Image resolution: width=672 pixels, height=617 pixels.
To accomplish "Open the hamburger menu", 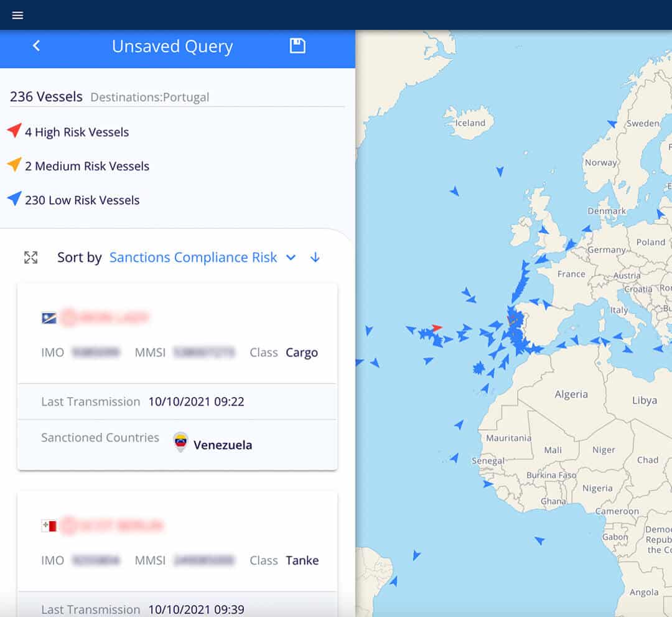I will 17,16.
